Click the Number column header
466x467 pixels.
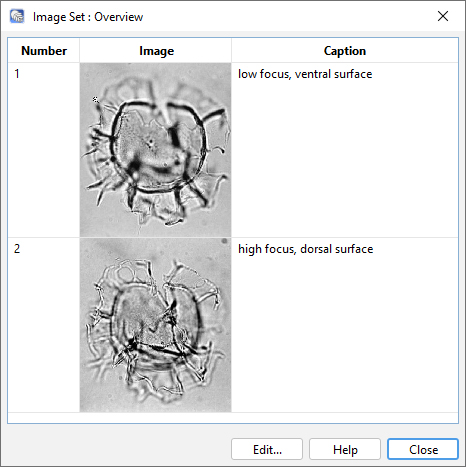44,51
